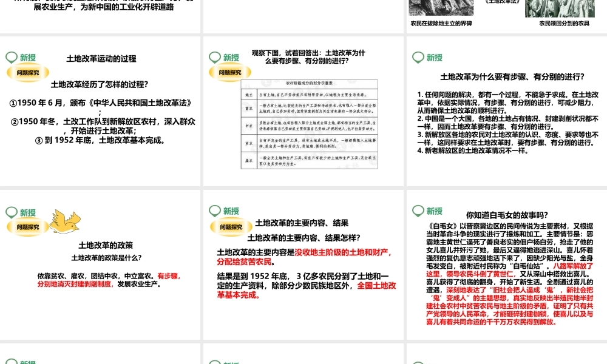Click the red text 分别地消灭封建剥削制度
This screenshot has height=364, width=607.
(x=75, y=284)
